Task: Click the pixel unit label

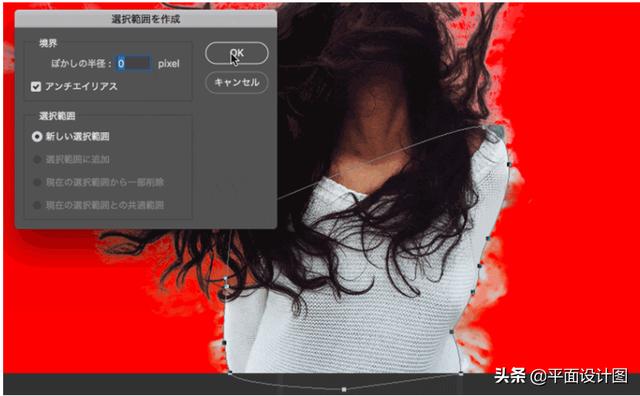Action: point(169,64)
